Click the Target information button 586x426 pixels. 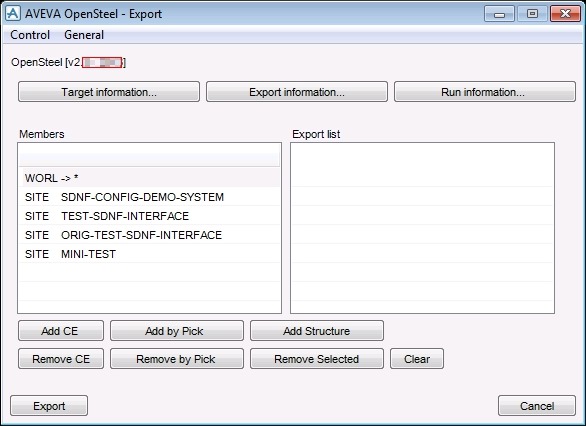tap(109, 92)
